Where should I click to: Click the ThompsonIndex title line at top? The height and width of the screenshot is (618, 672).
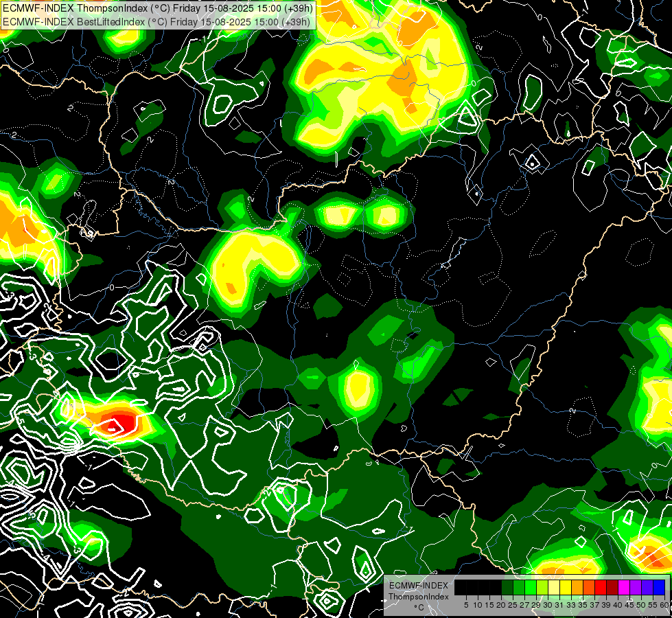tap(158, 8)
